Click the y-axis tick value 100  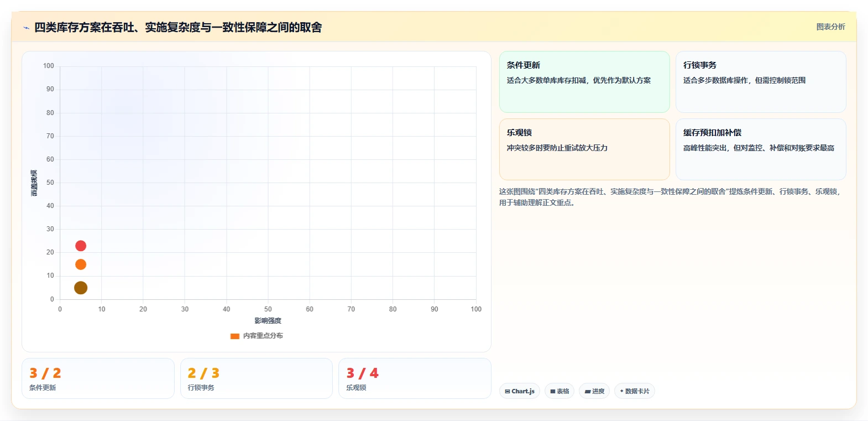tap(49, 66)
